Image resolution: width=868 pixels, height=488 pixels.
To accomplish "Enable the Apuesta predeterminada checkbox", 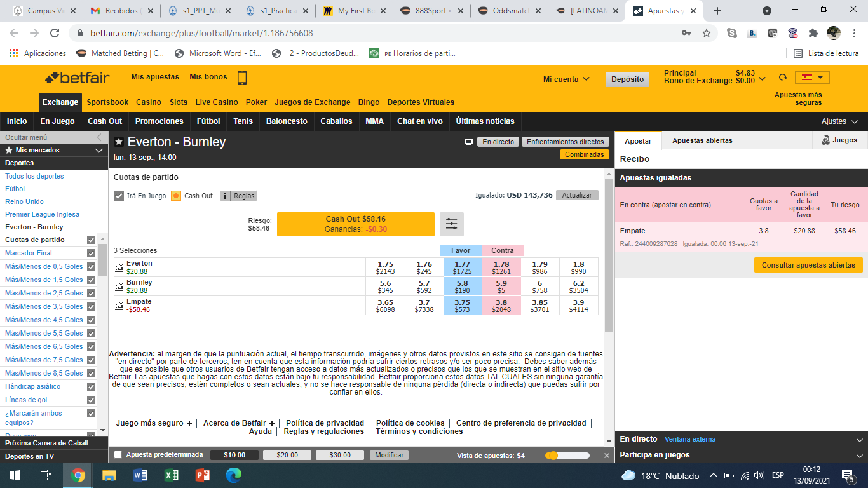I will point(118,455).
